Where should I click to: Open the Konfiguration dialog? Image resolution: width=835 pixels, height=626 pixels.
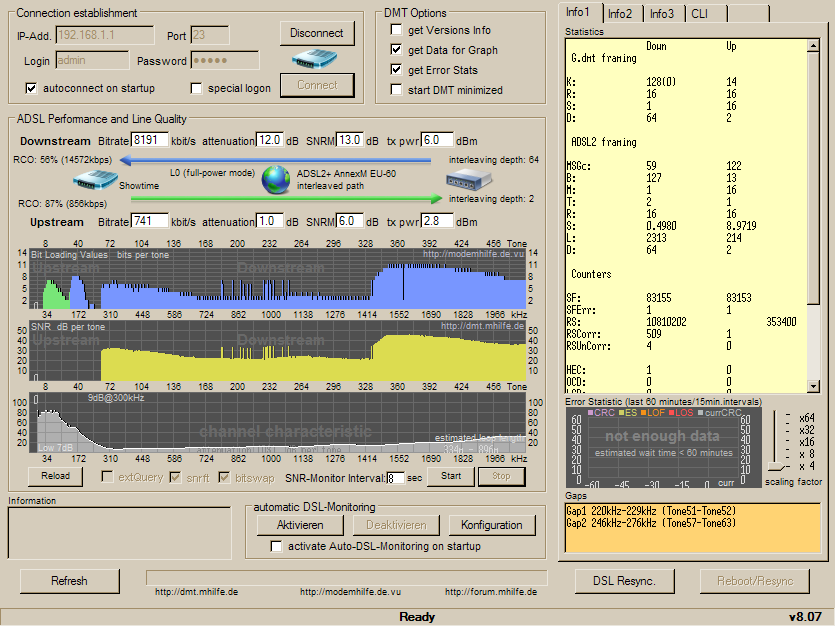click(492, 525)
